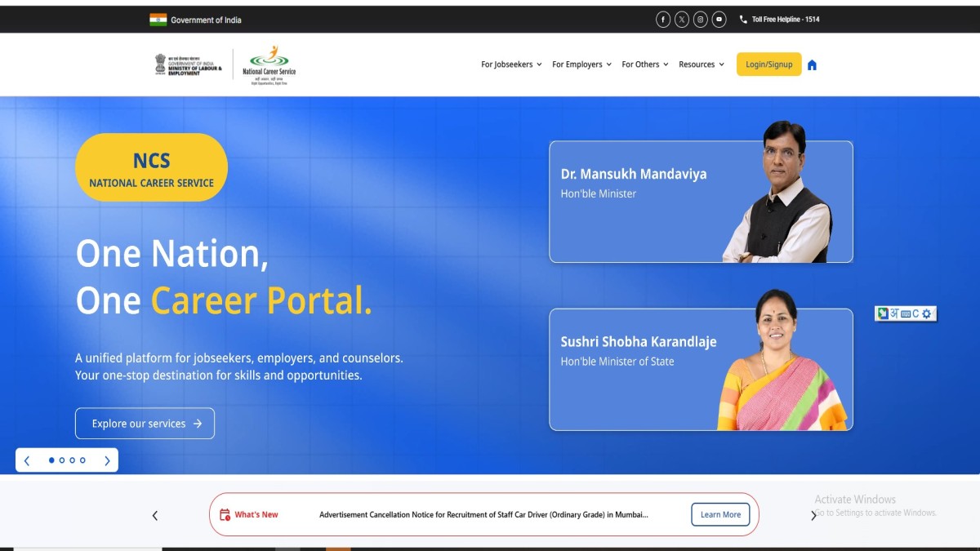Expand the For Jobseekers dropdown
980x551 pixels.
pos(511,64)
